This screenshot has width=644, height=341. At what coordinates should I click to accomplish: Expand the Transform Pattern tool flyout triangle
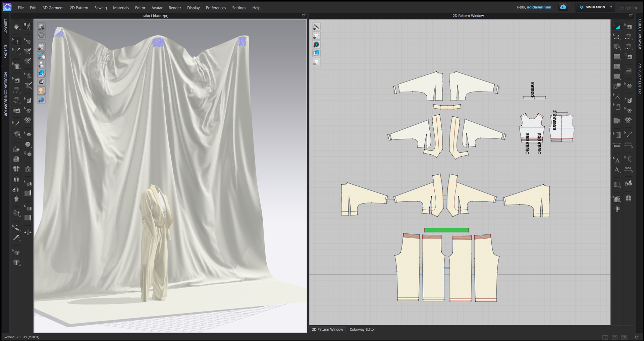(x=620, y=29)
